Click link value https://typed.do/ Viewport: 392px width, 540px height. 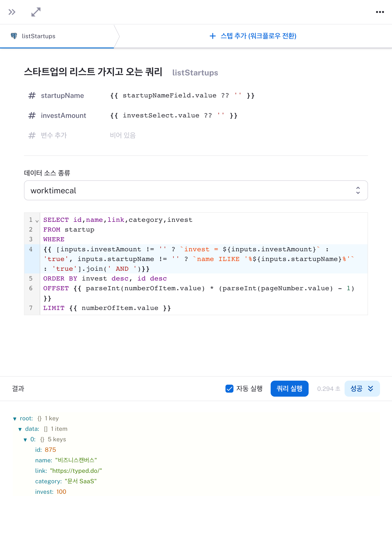(x=76, y=471)
